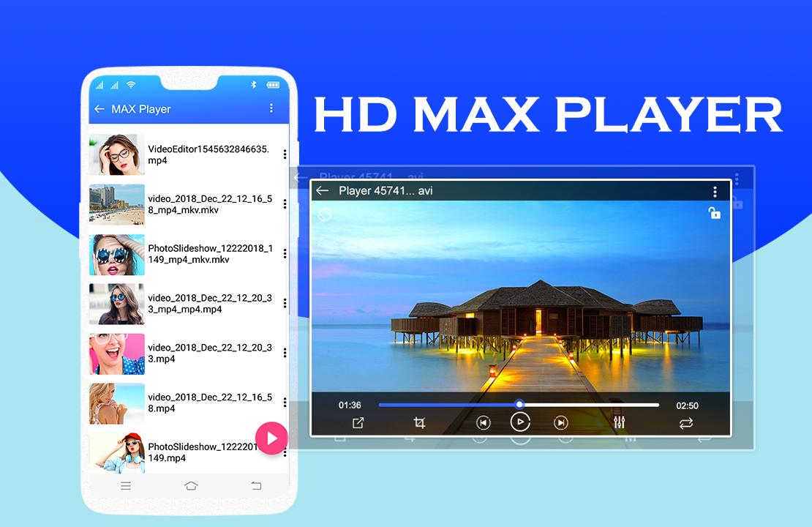Open options for VideoEditor1545632846635.mp4
Viewport: 812px width, 527px height.
point(285,154)
